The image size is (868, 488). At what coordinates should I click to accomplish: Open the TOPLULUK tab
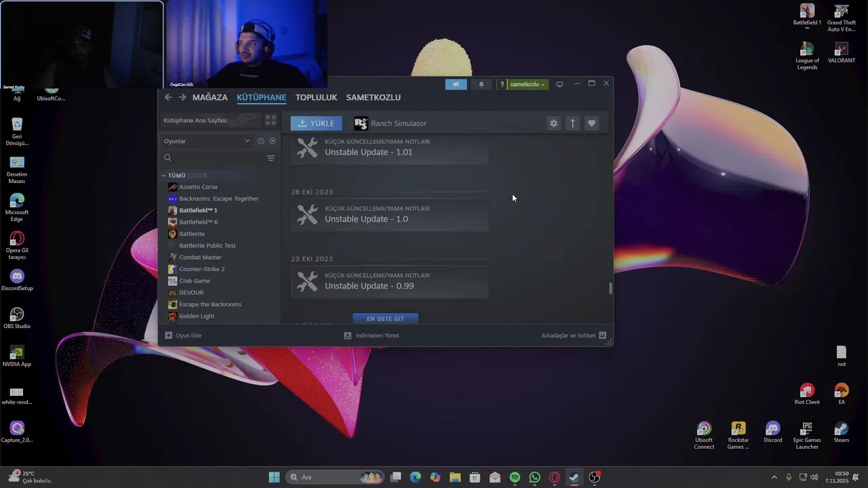316,97
